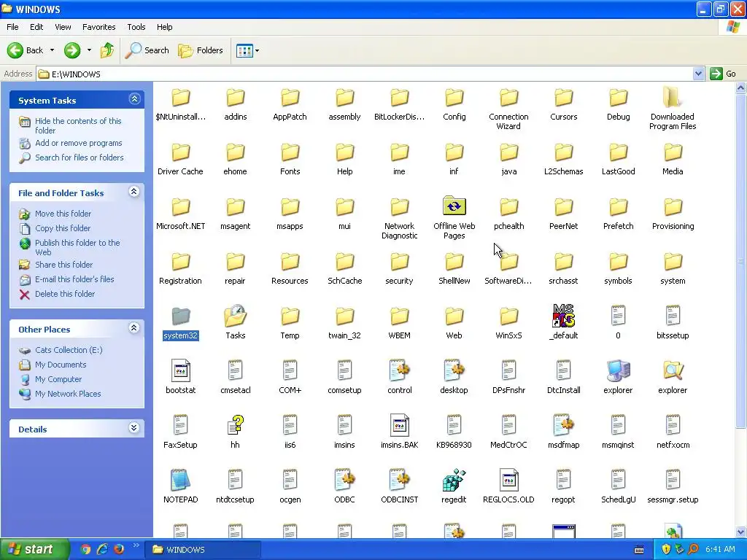Screen dimensions: 747x560
Task: Collapse the Other Places panel
Action: coord(134,327)
